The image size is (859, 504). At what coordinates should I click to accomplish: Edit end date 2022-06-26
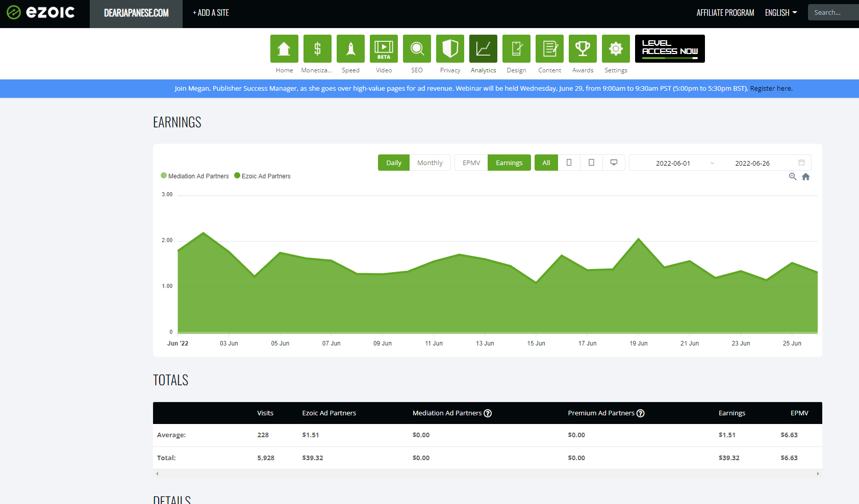(x=752, y=163)
